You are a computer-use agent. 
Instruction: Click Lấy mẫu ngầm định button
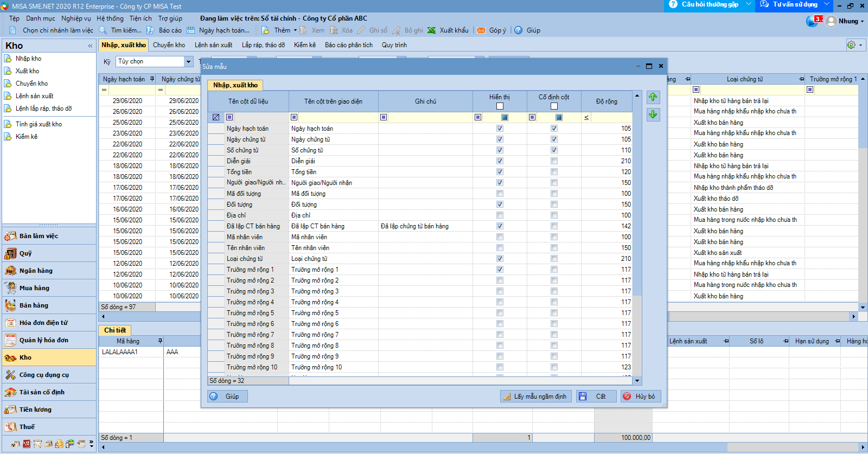pos(536,397)
